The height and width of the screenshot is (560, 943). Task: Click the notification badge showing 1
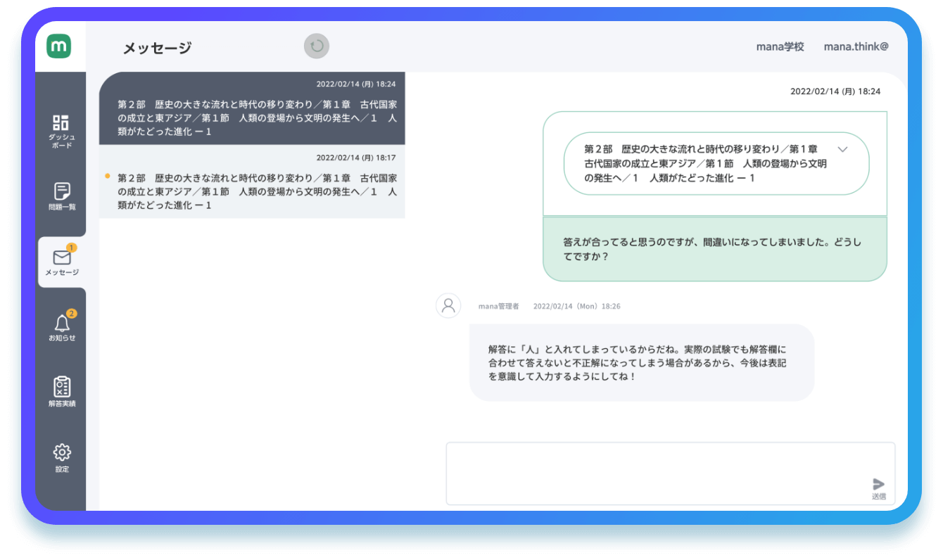click(x=72, y=248)
